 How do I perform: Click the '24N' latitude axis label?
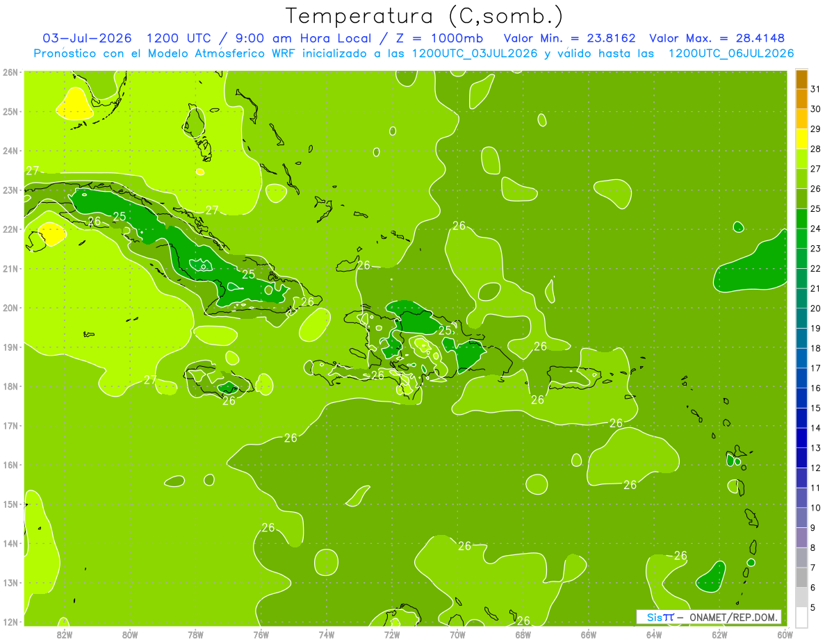(10, 151)
